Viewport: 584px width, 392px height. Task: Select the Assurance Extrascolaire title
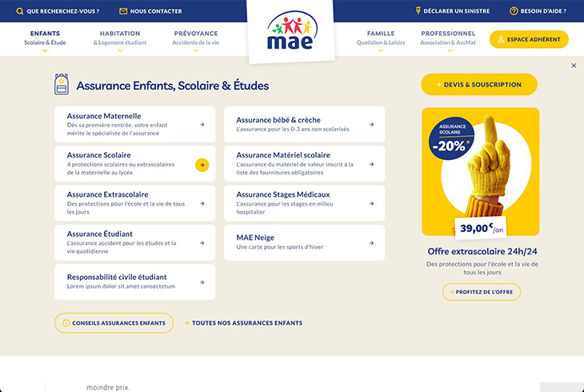pyautogui.click(x=108, y=194)
